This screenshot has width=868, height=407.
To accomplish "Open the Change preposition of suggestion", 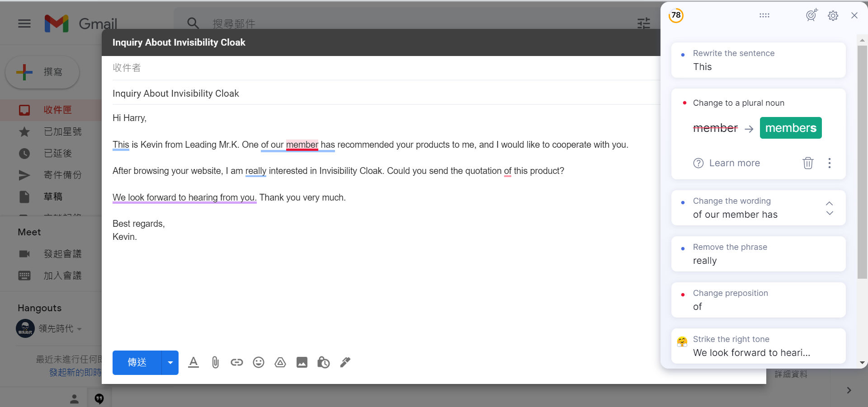I will [759, 300].
